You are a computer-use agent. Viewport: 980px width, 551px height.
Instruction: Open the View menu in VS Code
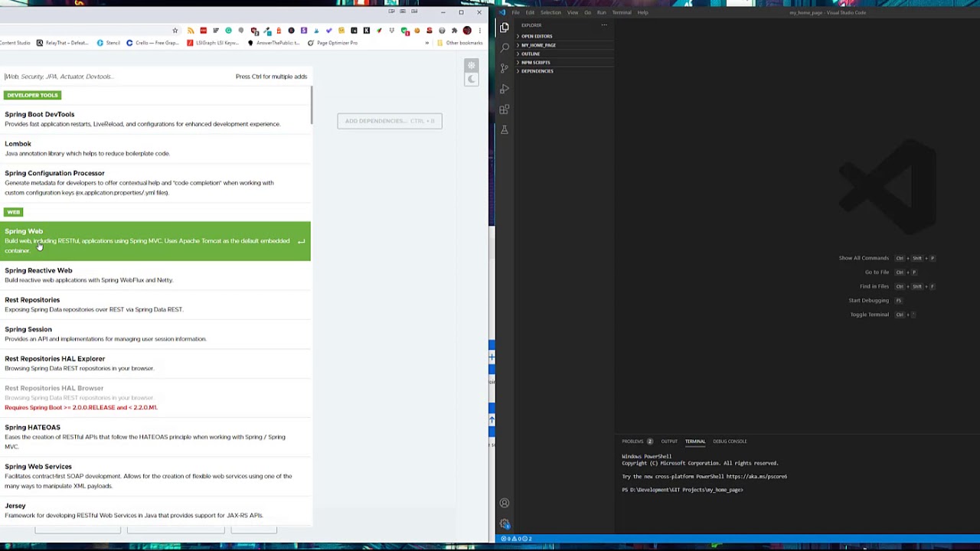pos(573,12)
